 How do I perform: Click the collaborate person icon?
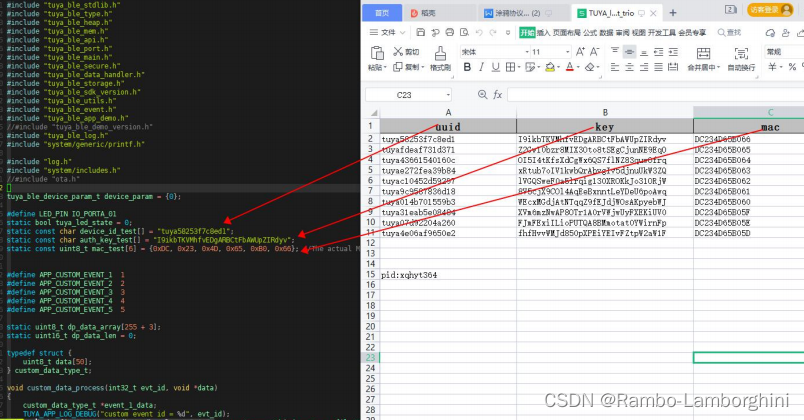coord(786,32)
